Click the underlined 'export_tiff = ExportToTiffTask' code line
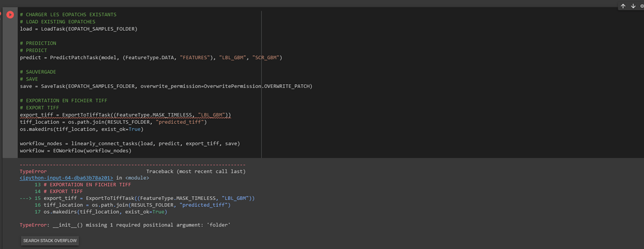The width and height of the screenshot is (644, 249). (x=126, y=114)
